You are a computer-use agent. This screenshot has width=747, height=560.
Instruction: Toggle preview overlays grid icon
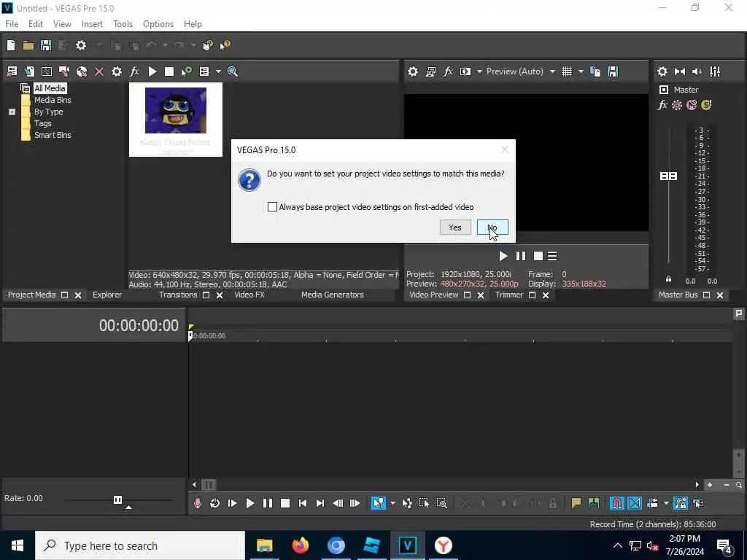pyautogui.click(x=566, y=71)
